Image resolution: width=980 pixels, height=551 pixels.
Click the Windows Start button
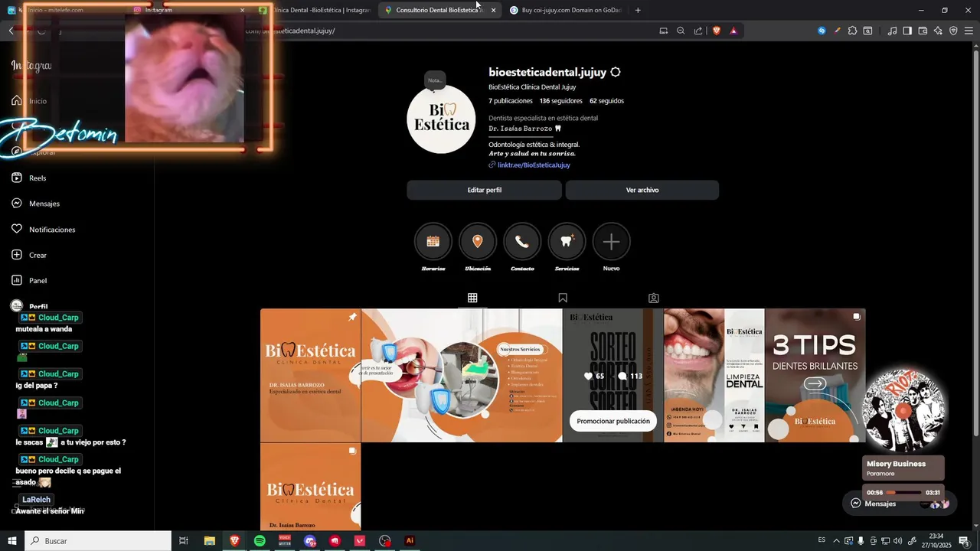11,540
